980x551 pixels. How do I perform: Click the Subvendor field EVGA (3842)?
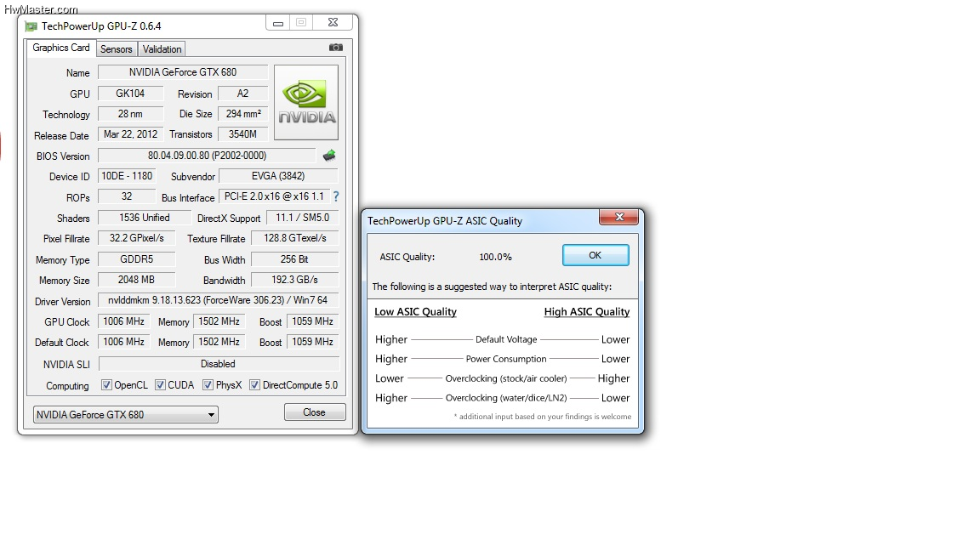click(x=278, y=176)
